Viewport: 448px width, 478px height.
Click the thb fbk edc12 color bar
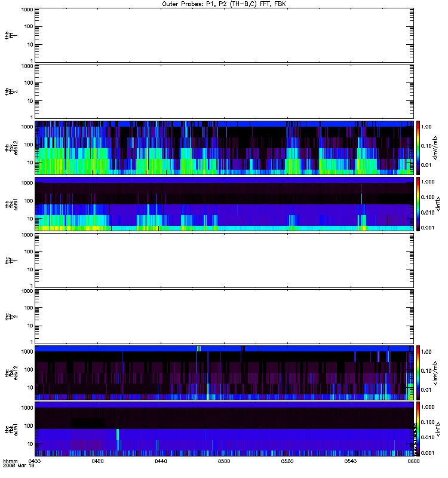(418, 148)
